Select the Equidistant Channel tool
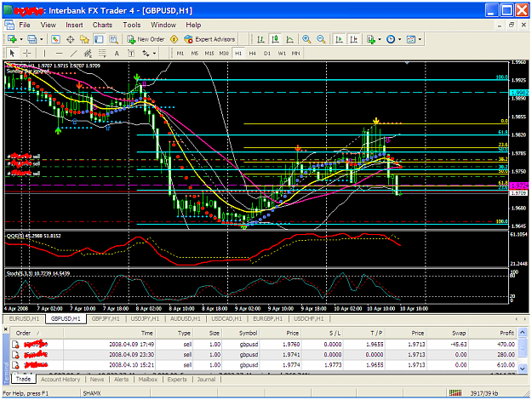Viewport: 532px width, 400px height. [x=88, y=54]
